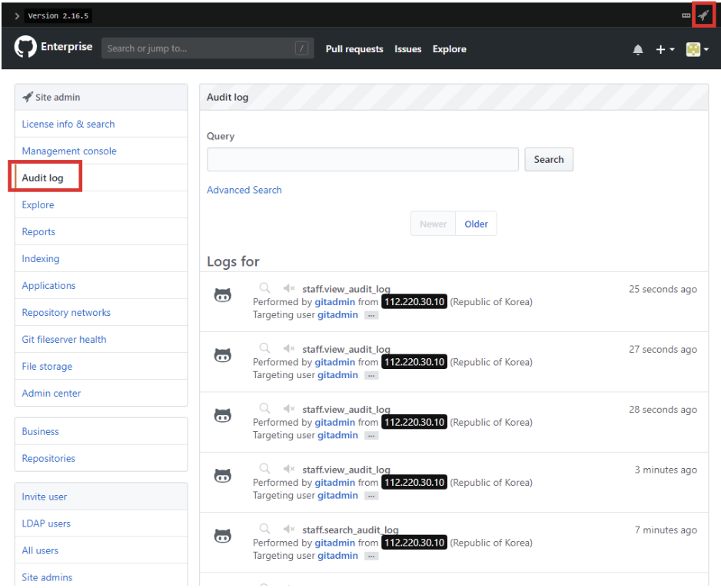The height and width of the screenshot is (588, 721).
Task: Open Management console in sidebar
Action: [69, 151]
